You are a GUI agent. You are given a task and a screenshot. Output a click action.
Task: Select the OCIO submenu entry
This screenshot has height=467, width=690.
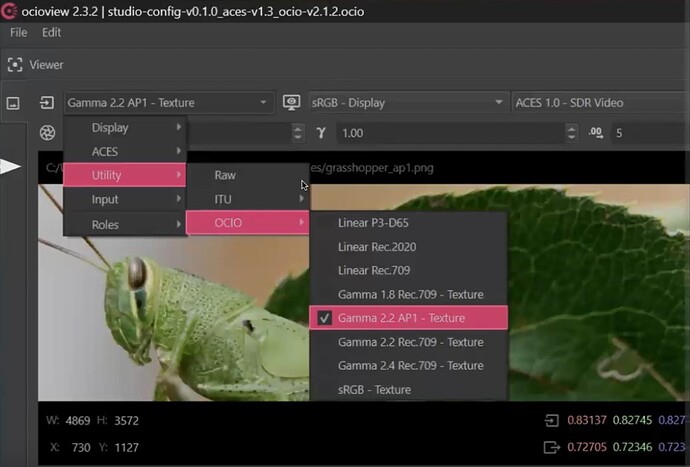(x=248, y=223)
